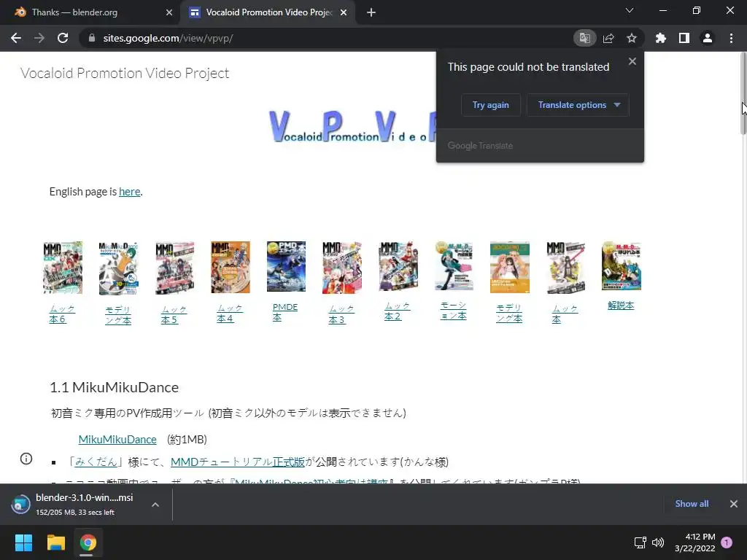Share this page via the share icon
Viewport: 747px width, 560px height.
(608, 38)
